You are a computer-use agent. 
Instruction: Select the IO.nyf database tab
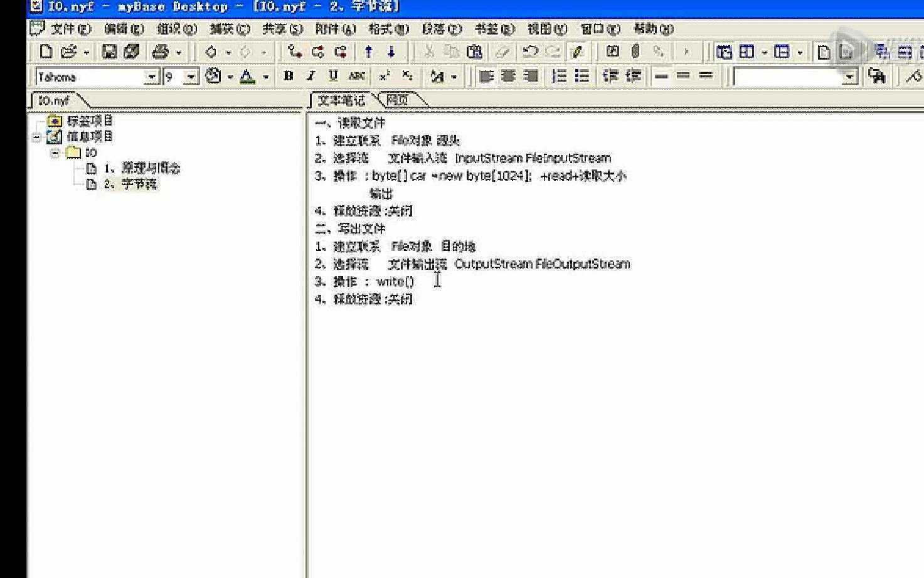tap(54, 100)
